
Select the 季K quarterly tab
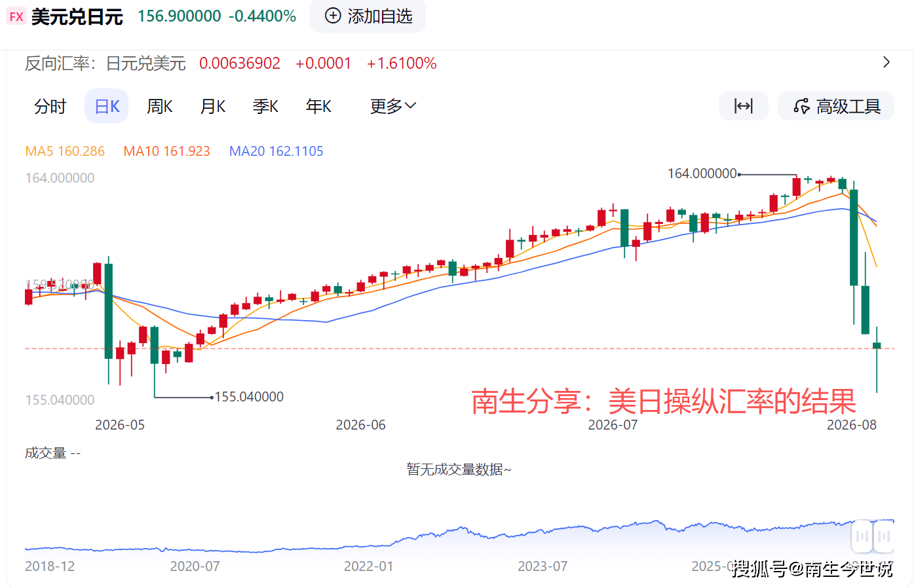tap(265, 106)
